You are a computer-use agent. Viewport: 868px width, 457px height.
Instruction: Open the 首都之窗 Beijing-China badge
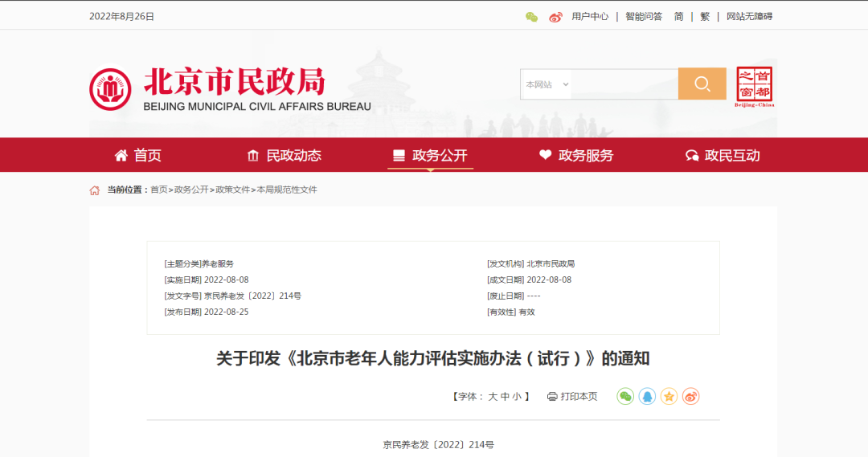pyautogui.click(x=754, y=87)
